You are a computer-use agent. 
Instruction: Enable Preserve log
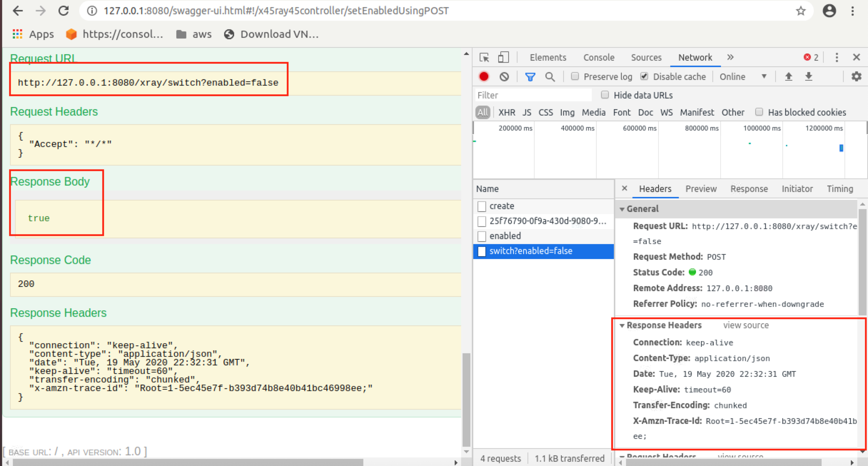tap(575, 76)
